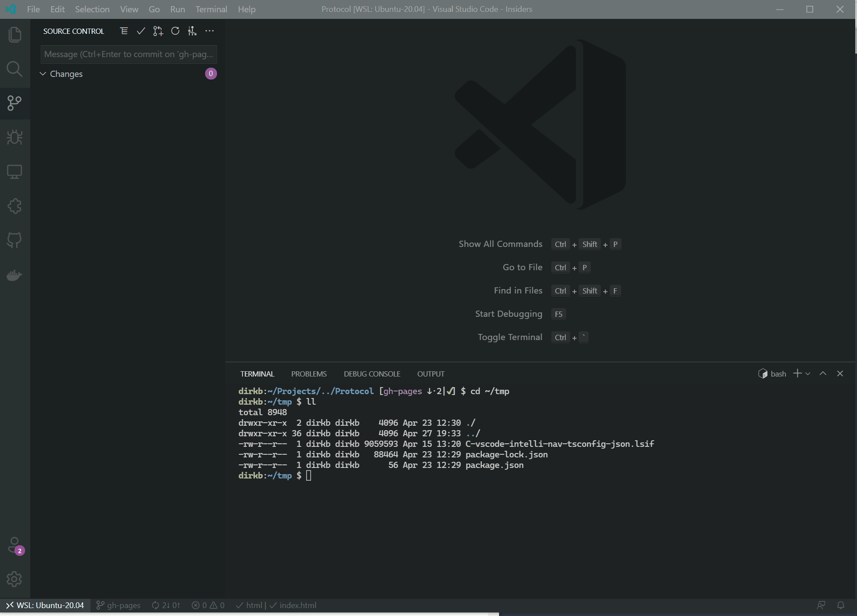The width and height of the screenshot is (857, 616).
Task: Open the Explorer view
Action: [x=15, y=35]
